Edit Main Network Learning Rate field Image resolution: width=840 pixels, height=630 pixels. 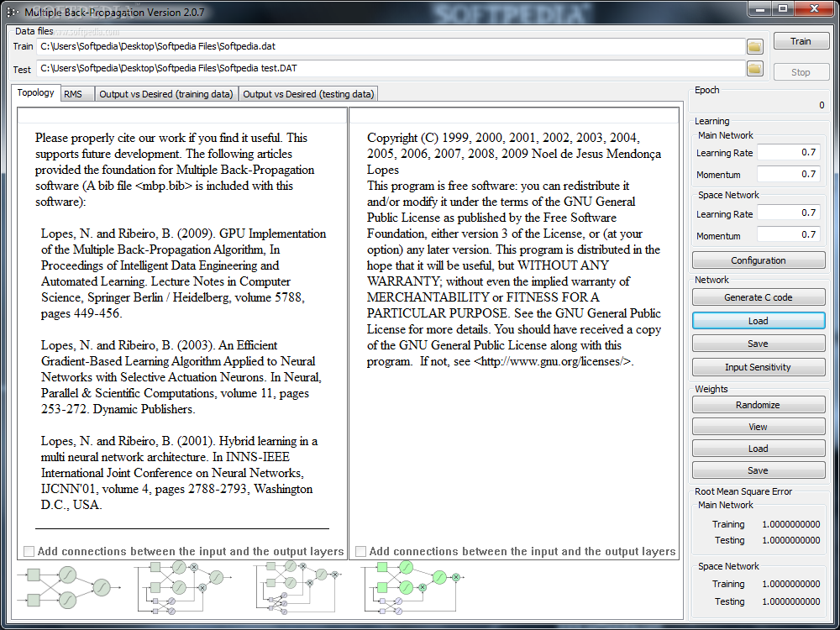point(789,153)
